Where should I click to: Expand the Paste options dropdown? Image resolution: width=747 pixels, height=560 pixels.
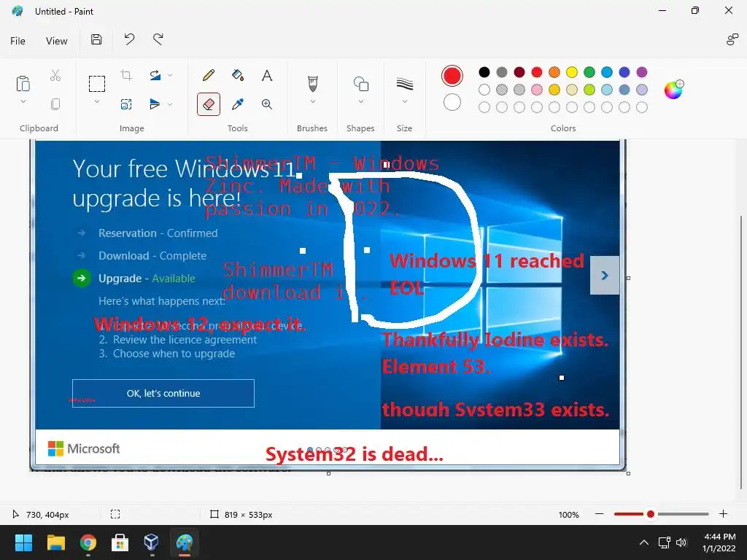[23, 101]
